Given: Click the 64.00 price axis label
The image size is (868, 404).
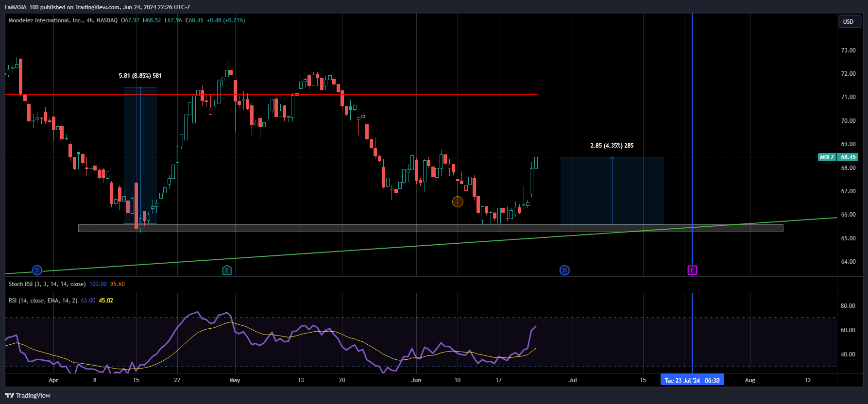Looking at the screenshot, I should click(848, 262).
